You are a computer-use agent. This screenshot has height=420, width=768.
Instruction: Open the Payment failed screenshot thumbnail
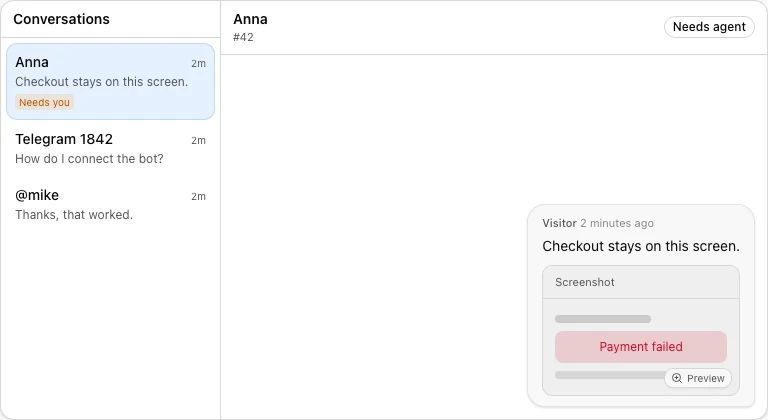(x=641, y=330)
